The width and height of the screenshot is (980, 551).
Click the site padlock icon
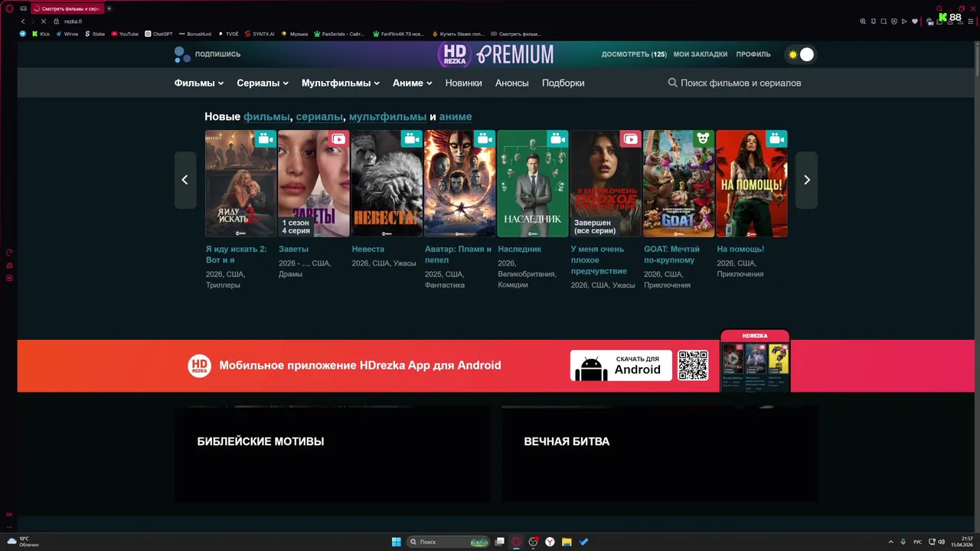click(x=57, y=21)
